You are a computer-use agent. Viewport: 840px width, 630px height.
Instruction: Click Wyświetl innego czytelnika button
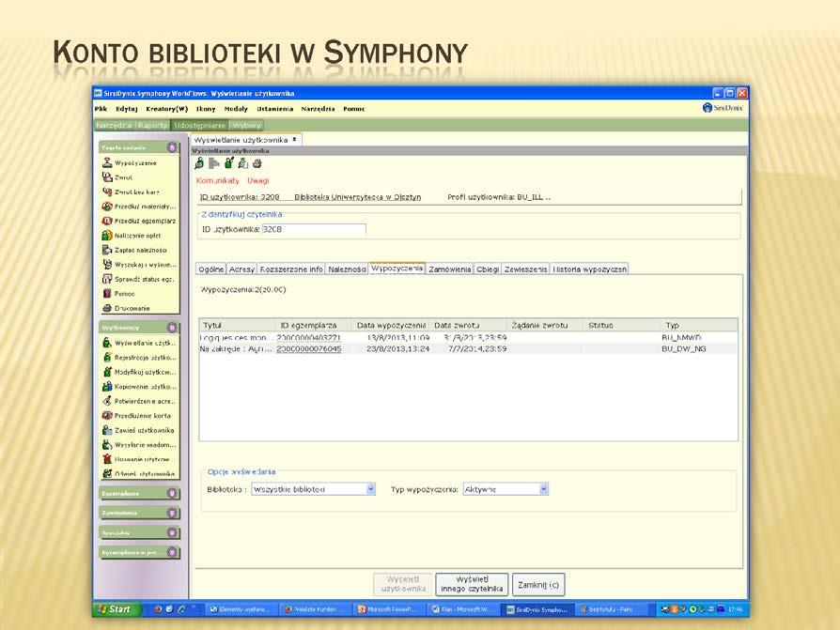tap(472, 584)
